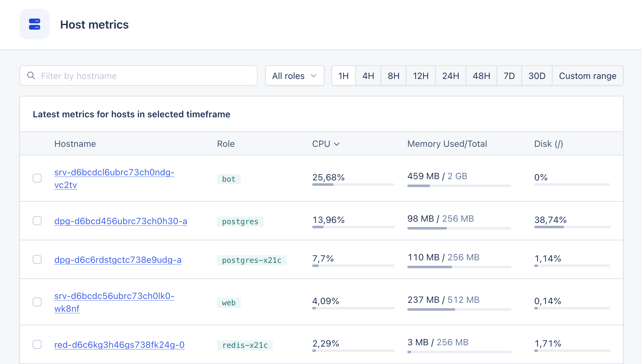Focus the Filter by hostname field
The width and height of the screenshot is (642, 364).
coord(138,75)
